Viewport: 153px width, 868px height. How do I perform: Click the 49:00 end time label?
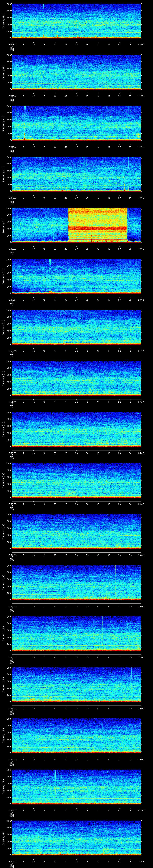coord(141,249)
